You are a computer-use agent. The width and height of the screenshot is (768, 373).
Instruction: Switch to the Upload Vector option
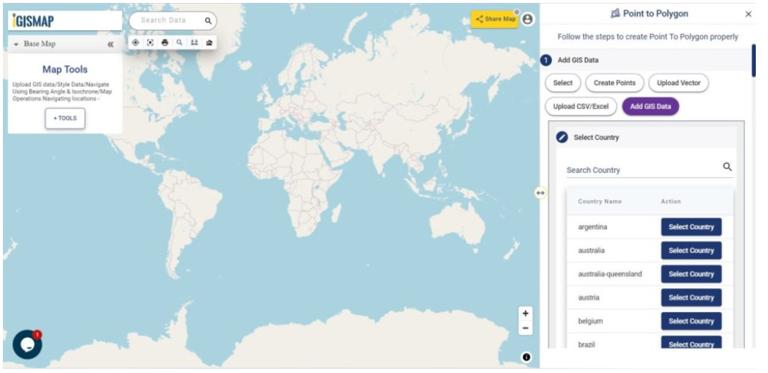pyautogui.click(x=678, y=83)
